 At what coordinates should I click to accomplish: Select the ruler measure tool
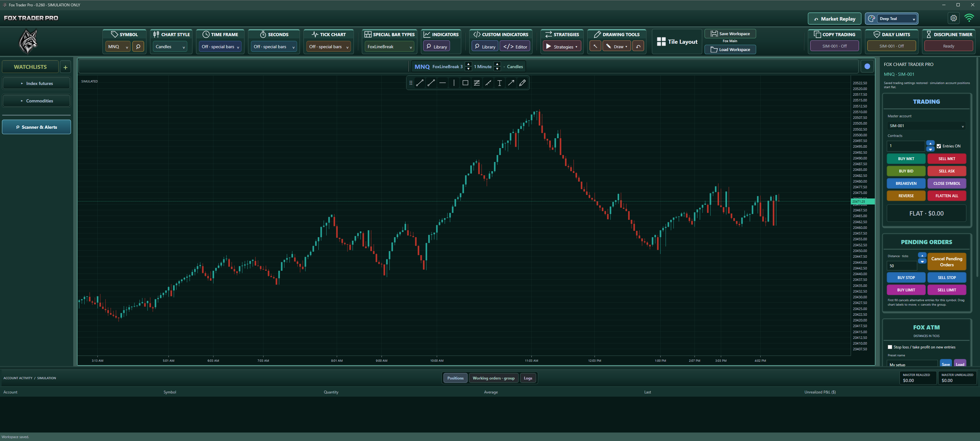click(488, 82)
